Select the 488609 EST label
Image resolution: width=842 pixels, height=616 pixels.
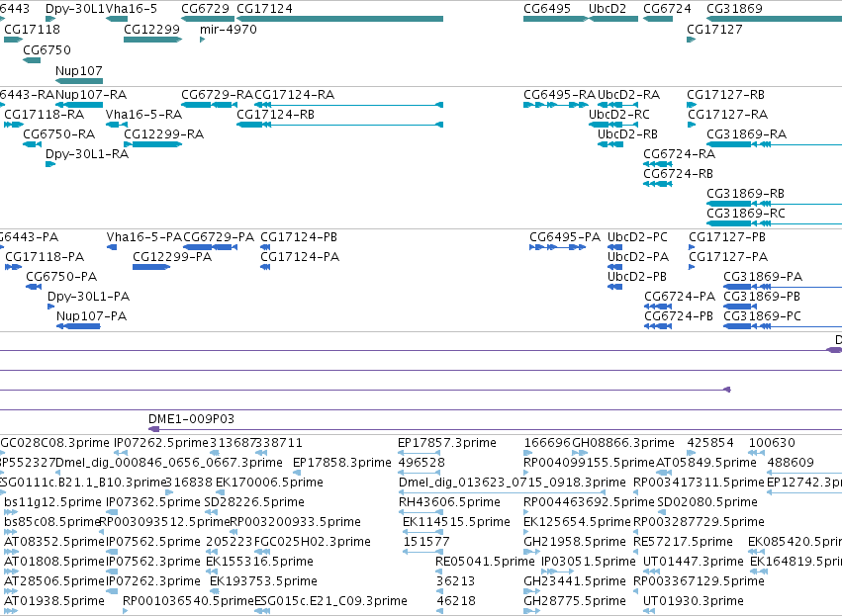pos(791,463)
